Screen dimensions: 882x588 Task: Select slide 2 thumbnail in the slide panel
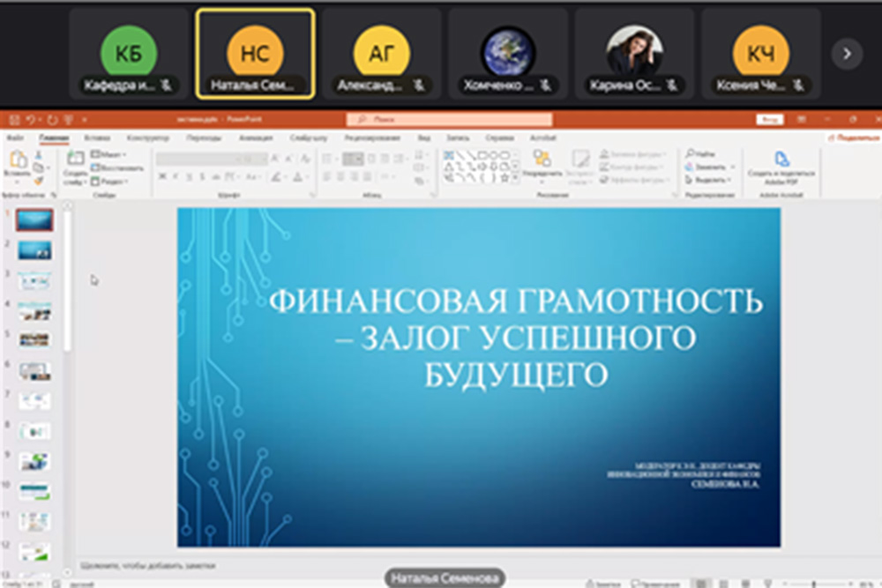pyautogui.click(x=35, y=250)
